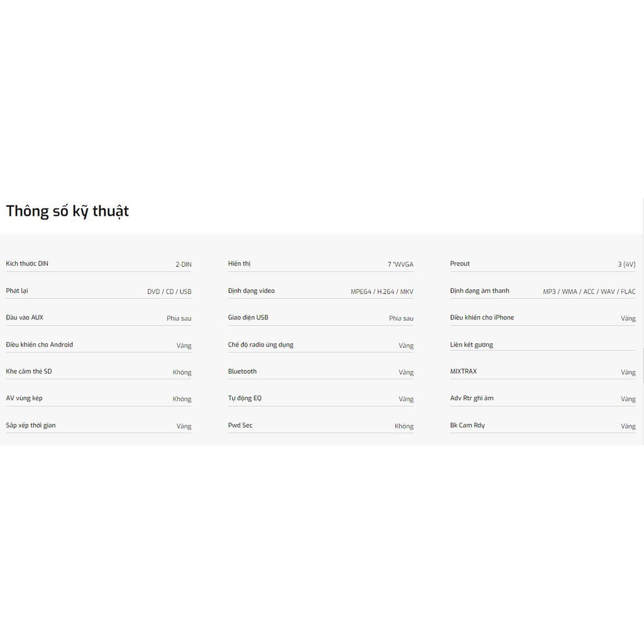
Task: Click the "Tự động EQ" label
Action: 245,398
